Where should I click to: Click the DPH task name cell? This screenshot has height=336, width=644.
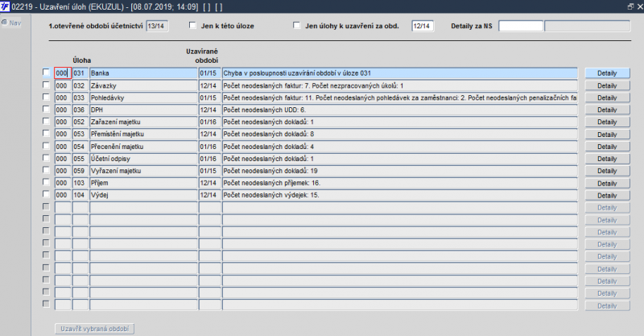pyautogui.click(x=143, y=110)
